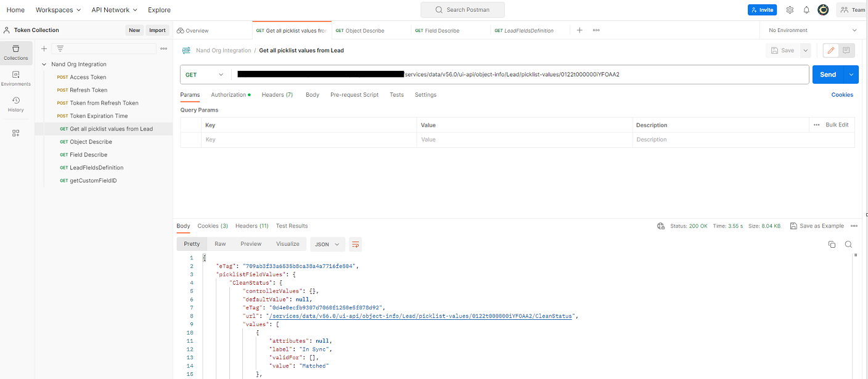The width and height of the screenshot is (868, 379).
Task: Open the Home menu item
Action: (x=15, y=10)
